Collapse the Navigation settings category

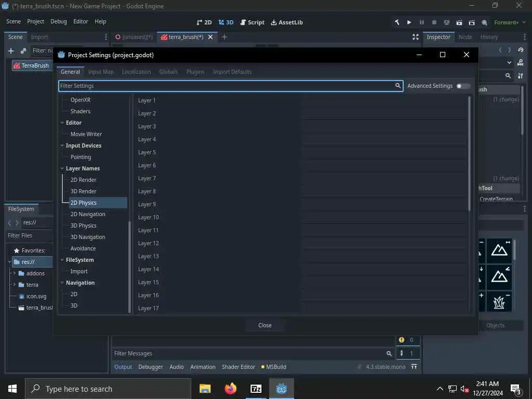coord(62,283)
